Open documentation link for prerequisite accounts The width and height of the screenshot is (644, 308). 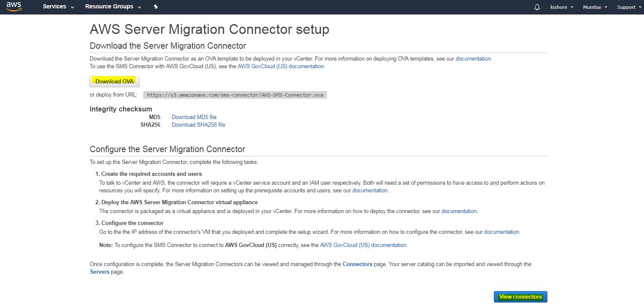coord(370,191)
